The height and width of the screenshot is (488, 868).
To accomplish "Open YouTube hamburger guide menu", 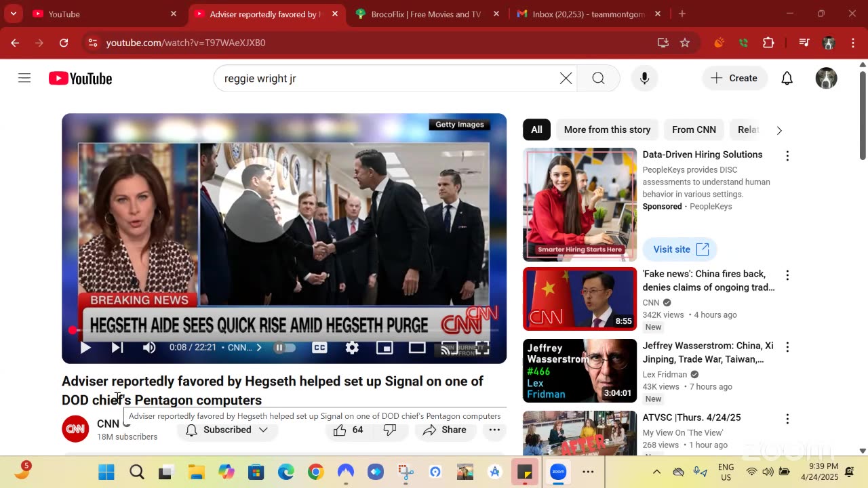I will (24, 78).
